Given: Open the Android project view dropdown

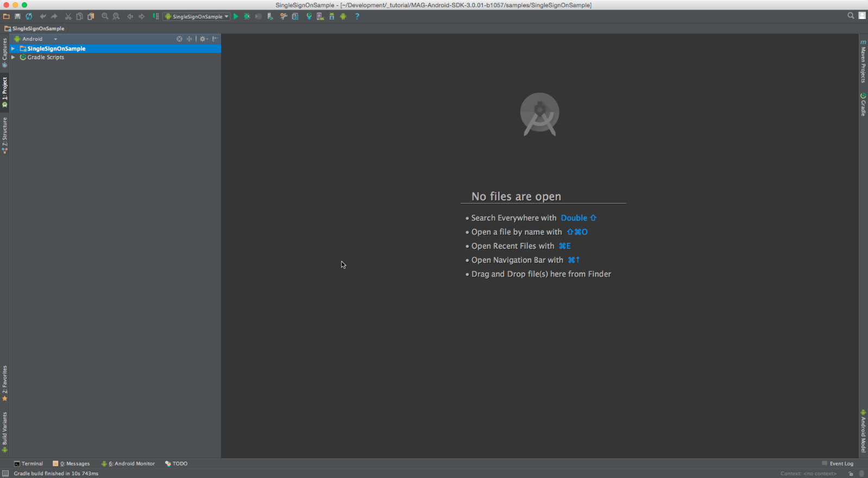Looking at the screenshot, I should [35, 39].
